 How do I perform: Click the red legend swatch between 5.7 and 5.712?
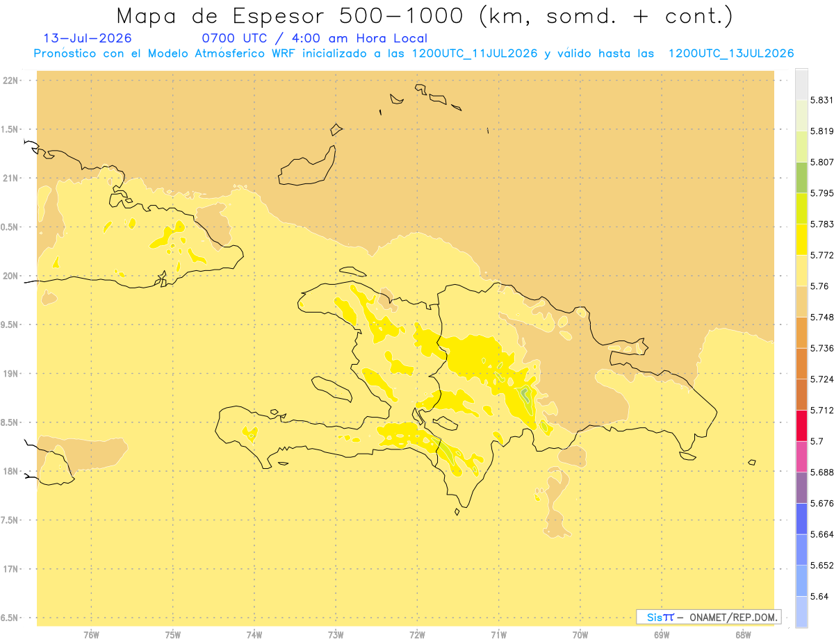(801, 426)
